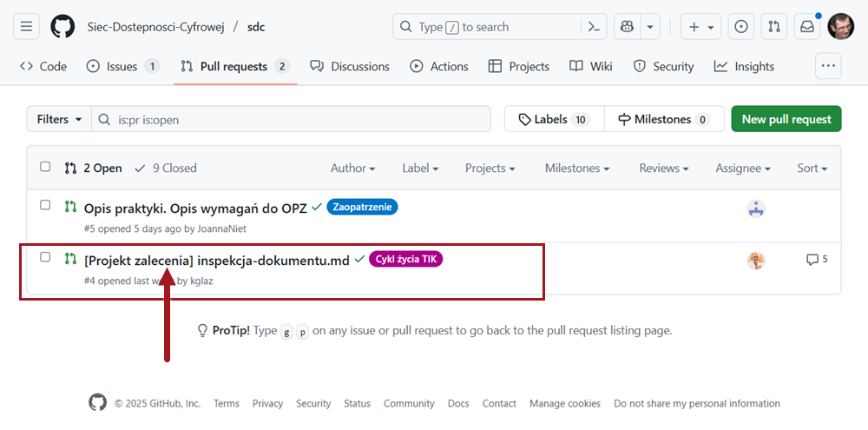Open header pull requests icon

pos(773,27)
